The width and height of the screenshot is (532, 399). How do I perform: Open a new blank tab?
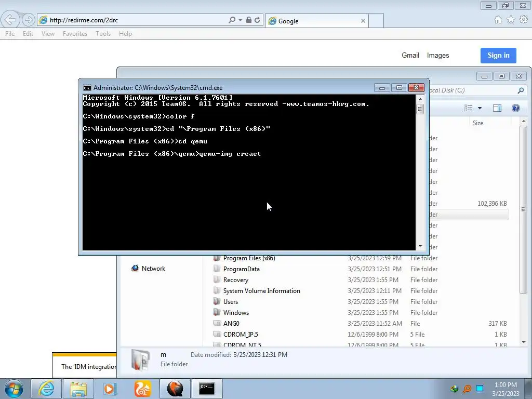[x=376, y=21]
